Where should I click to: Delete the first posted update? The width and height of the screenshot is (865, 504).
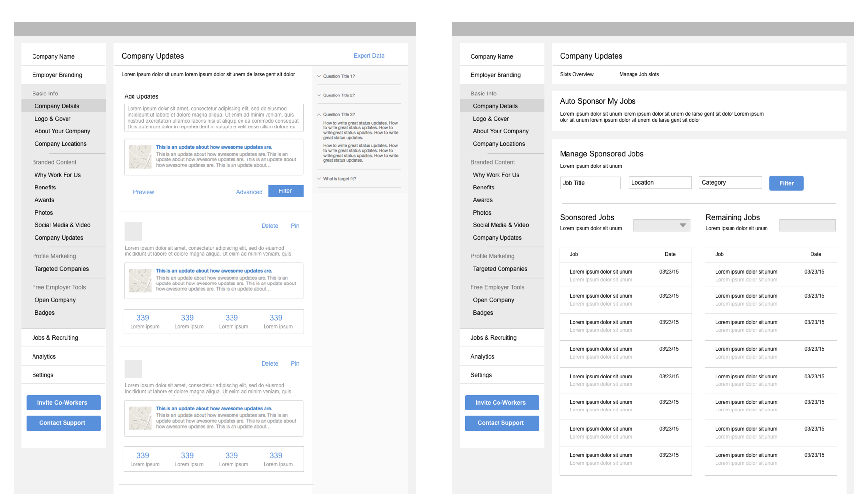[x=269, y=226]
